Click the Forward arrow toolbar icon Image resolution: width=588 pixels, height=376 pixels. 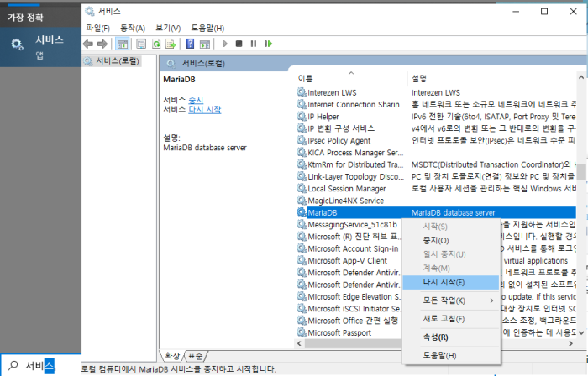102,44
